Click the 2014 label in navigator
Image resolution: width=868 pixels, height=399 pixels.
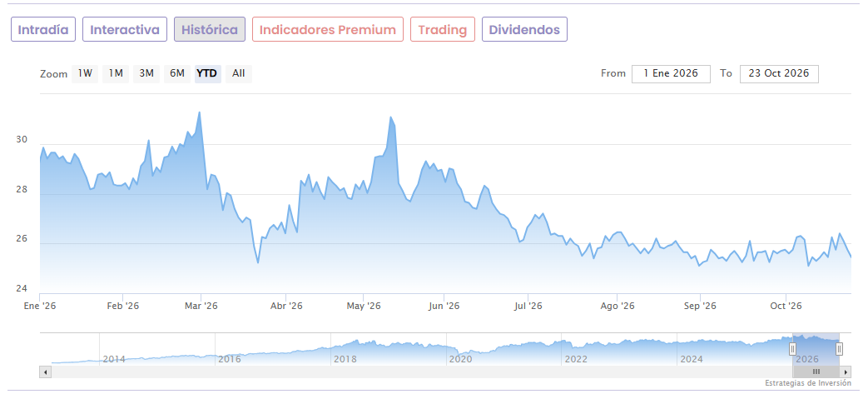114,359
